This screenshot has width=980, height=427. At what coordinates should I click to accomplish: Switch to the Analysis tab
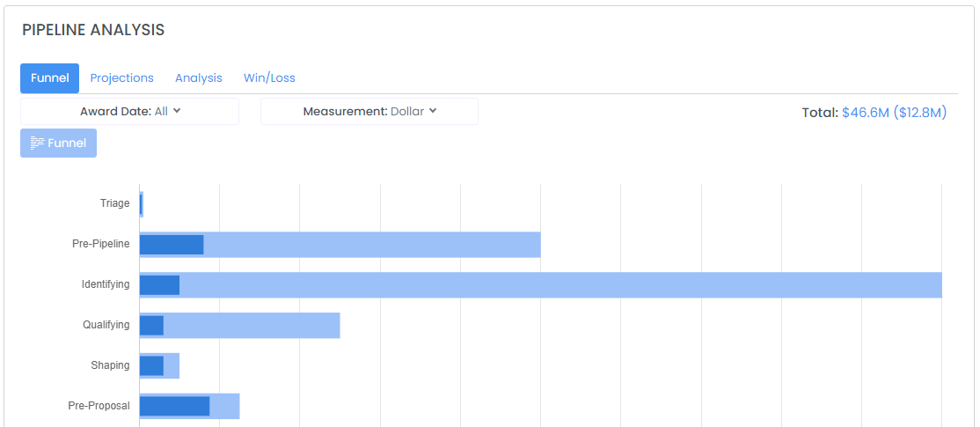pyautogui.click(x=199, y=78)
